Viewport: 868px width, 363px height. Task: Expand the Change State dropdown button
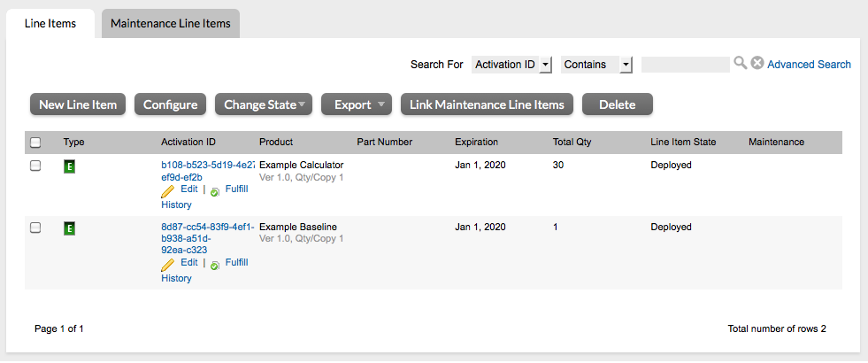pyautogui.click(x=264, y=104)
